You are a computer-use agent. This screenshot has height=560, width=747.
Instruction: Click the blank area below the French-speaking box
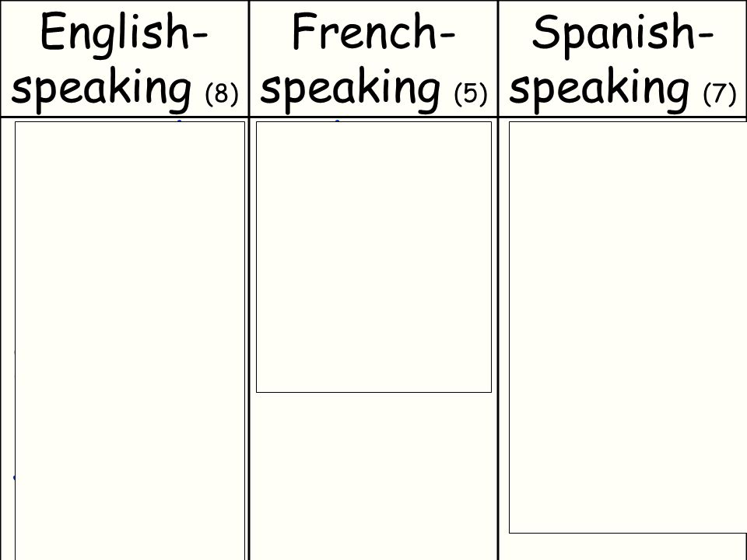(373, 476)
